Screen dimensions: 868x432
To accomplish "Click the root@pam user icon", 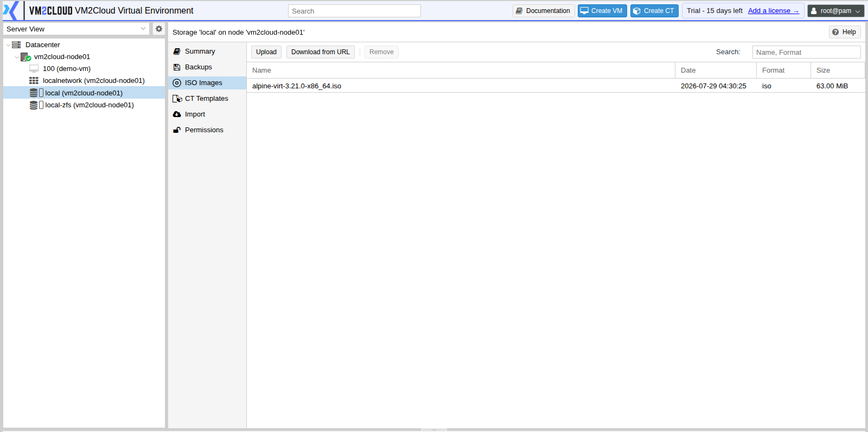I will pyautogui.click(x=814, y=11).
